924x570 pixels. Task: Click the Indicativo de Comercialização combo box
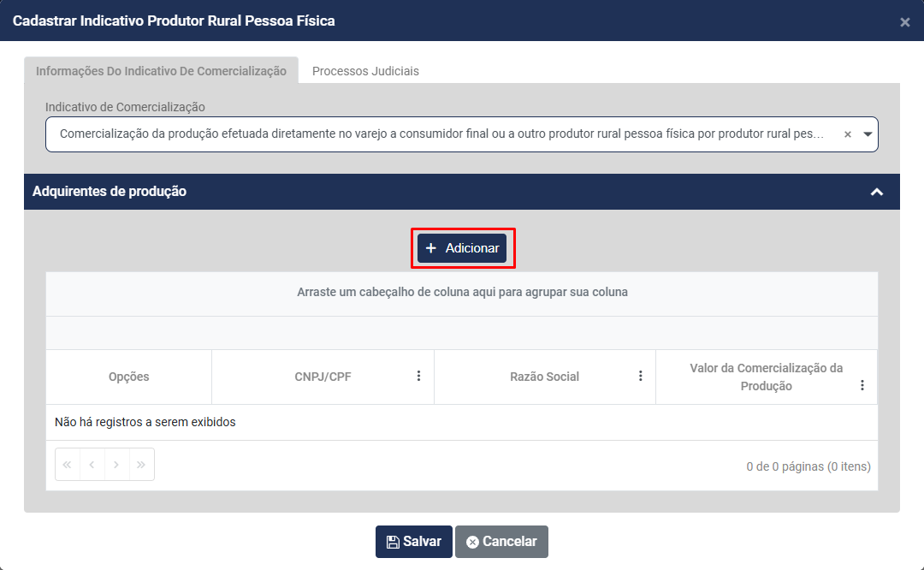[441, 134]
